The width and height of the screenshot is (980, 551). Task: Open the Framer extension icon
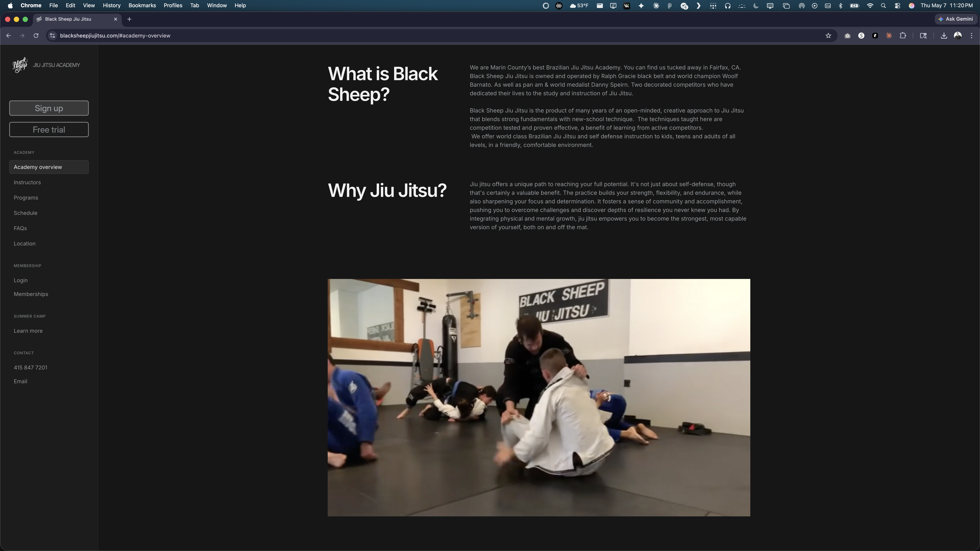tap(875, 36)
